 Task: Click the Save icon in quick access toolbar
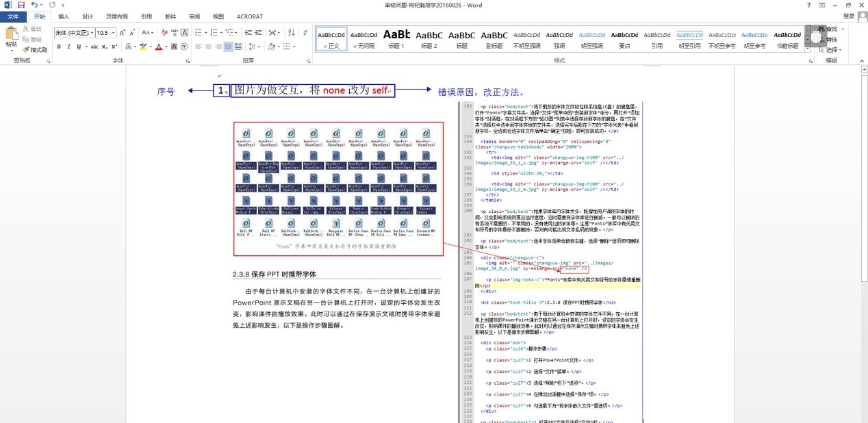21,5
